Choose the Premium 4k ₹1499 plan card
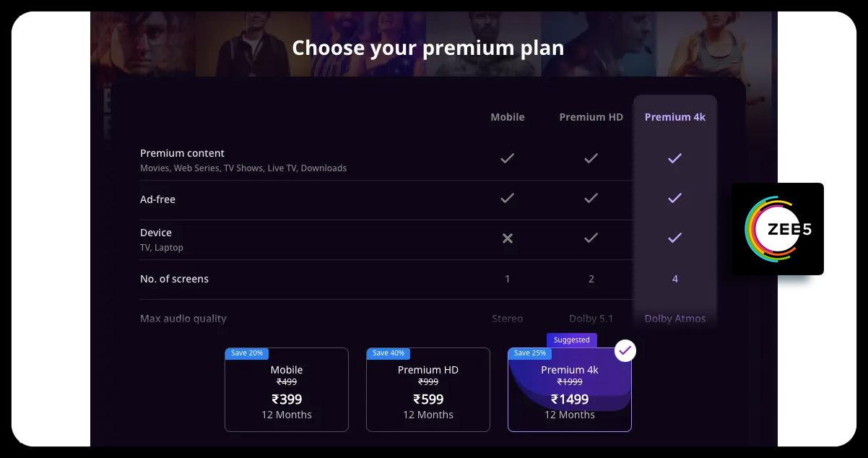This screenshot has height=458, width=868. tap(570, 392)
